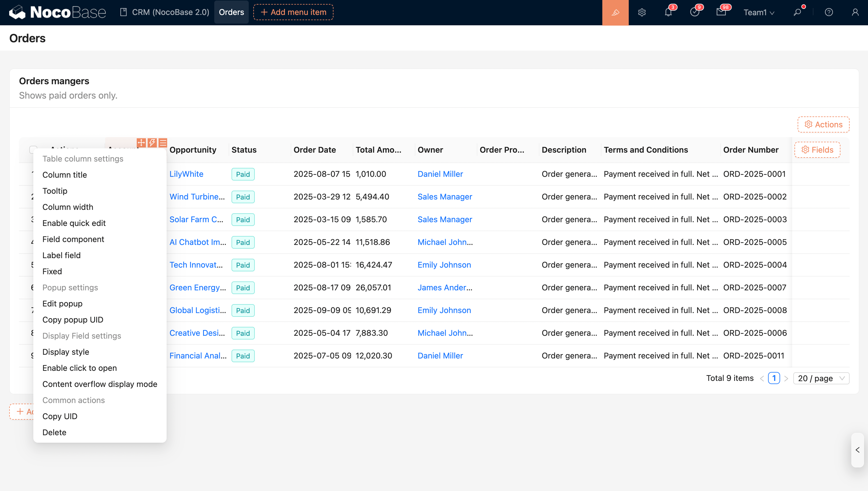Open the workflow tasks checkmark icon
868x491 pixels.
click(x=694, y=12)
